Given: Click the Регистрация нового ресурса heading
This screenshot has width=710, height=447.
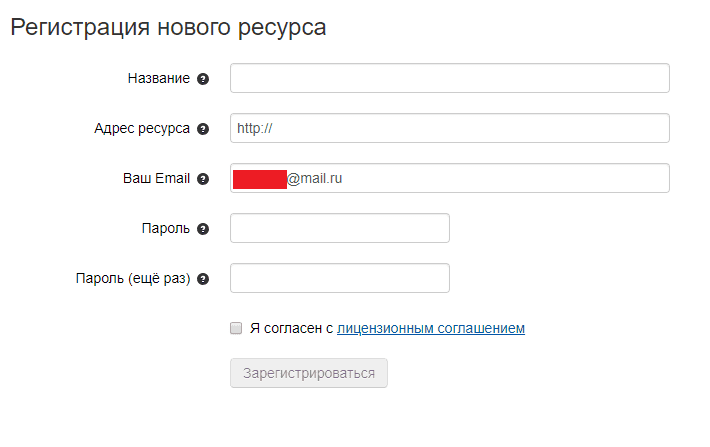Looking at the screenshot, I should click(168, 27).
